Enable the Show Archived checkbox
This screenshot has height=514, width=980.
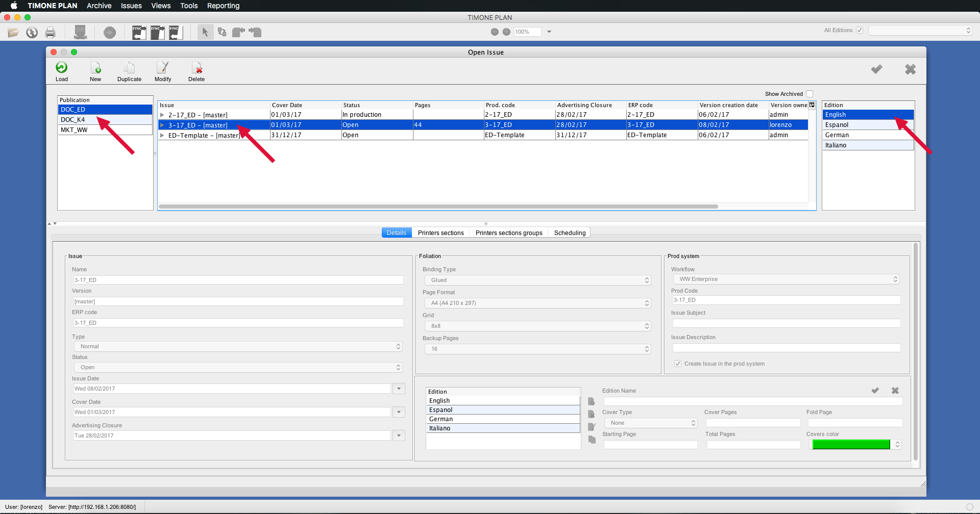810,94
